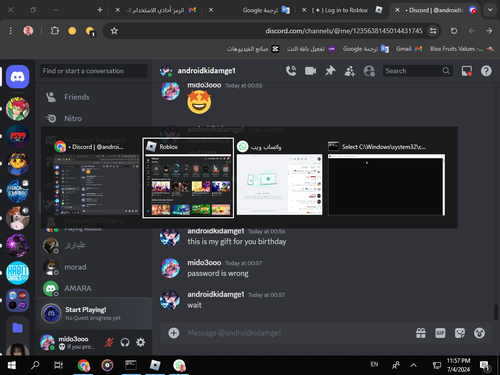
Task: Click the Discord home logo button
Action: 18,77
